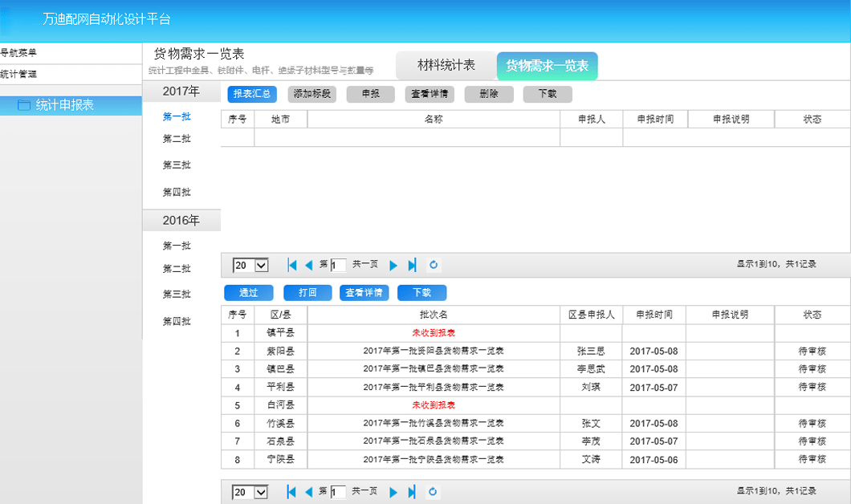
Task: Click the 状态 header in lower table
Action: click(x=812, y=315)
